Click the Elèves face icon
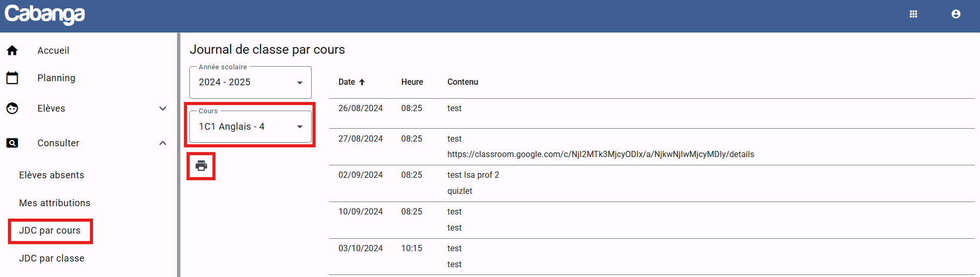980x277 pixels. coord(12,109)
